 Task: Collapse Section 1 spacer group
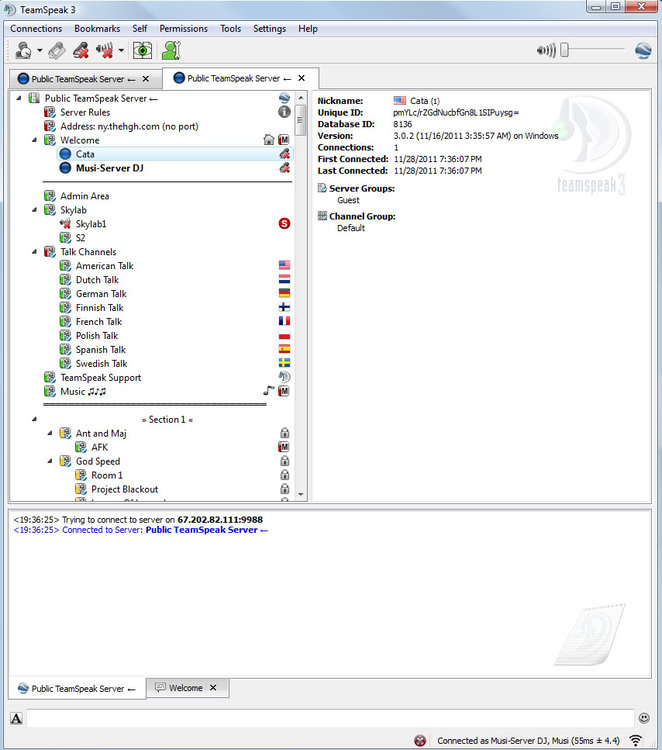click(x=34, y=419)
